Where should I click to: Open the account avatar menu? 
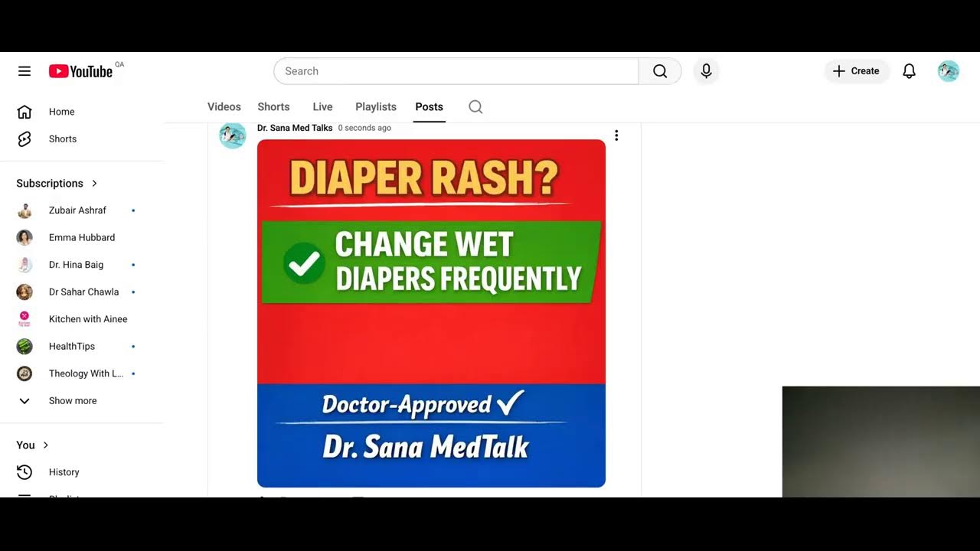948,71
